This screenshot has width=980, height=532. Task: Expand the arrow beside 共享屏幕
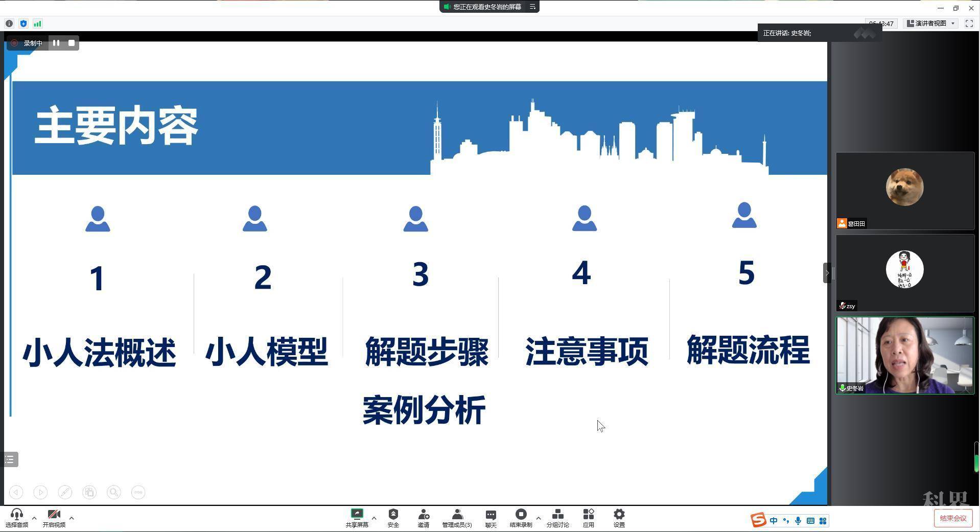(x=374, y=518)
